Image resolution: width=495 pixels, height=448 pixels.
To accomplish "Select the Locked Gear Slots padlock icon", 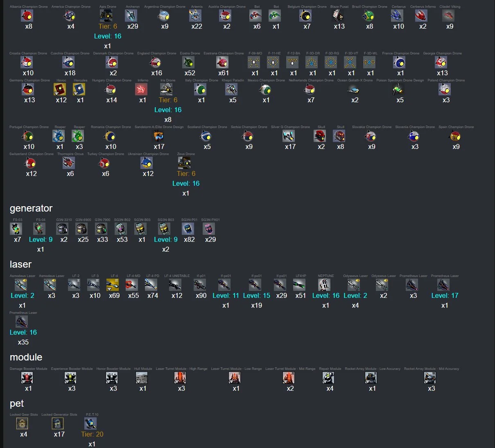I will coord(22,423).
